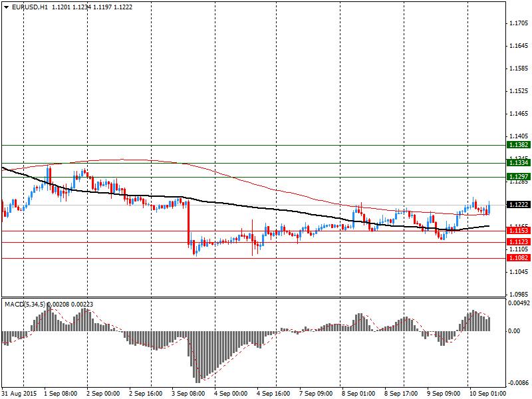Image resolution: width=532 pixels, height=399 pixels.
Task: Click the 1.1045 price axis value
Action: (519, 272)
